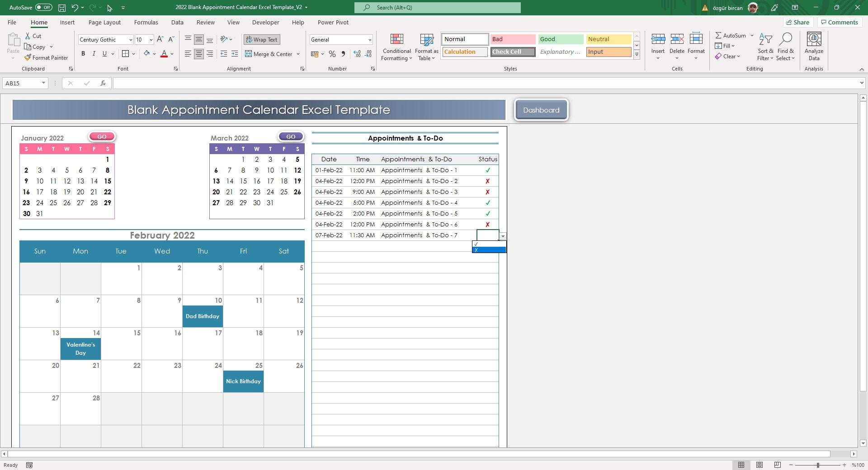Open Conditional Formatting options

click(396, 47)
